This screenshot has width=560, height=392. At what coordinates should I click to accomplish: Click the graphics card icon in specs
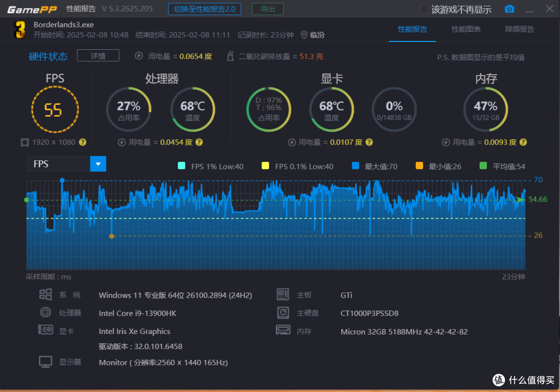pyautogui.click(x=46, y=330)
